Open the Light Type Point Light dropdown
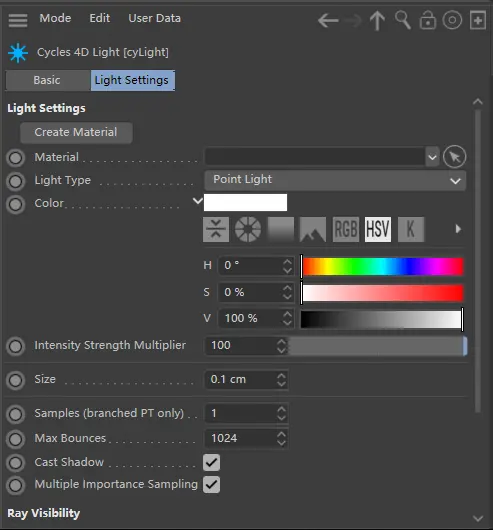The image size is (493, 530). coord(335,180)
